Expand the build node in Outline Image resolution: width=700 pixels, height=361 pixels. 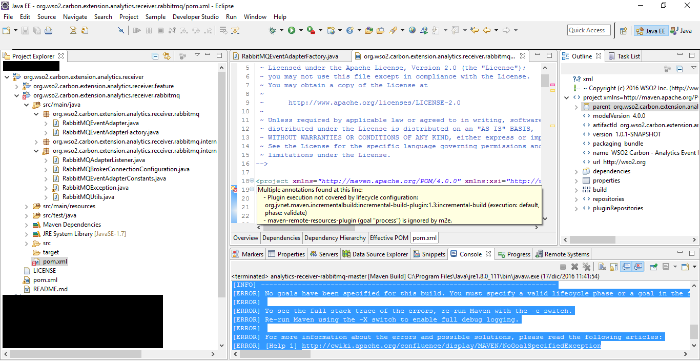click(576, 190)
